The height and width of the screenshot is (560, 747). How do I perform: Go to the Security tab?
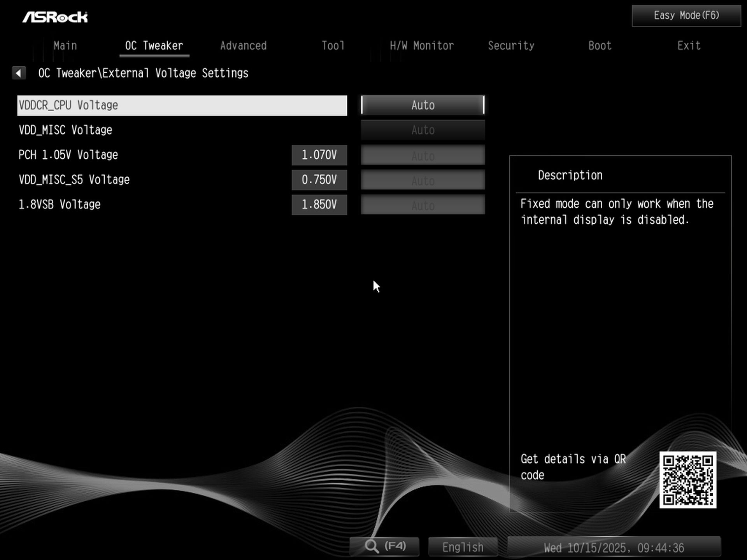point(511,46)
